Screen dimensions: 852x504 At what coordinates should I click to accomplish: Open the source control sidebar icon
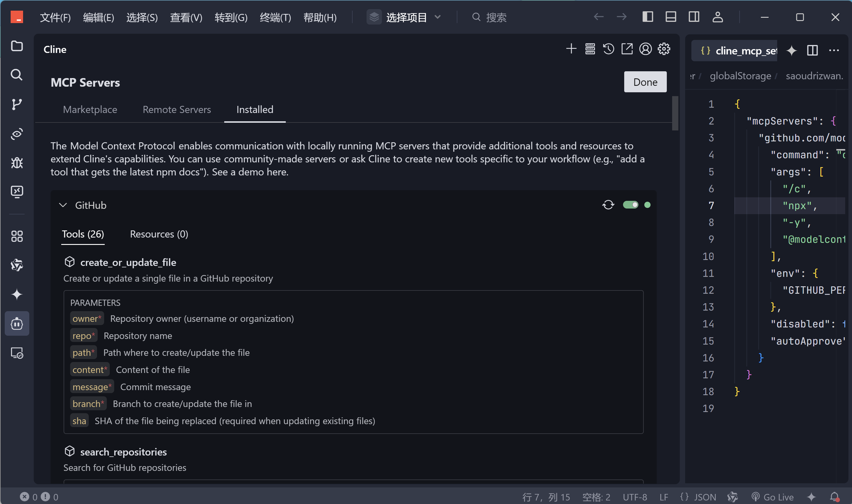click(x=17, y=104)
